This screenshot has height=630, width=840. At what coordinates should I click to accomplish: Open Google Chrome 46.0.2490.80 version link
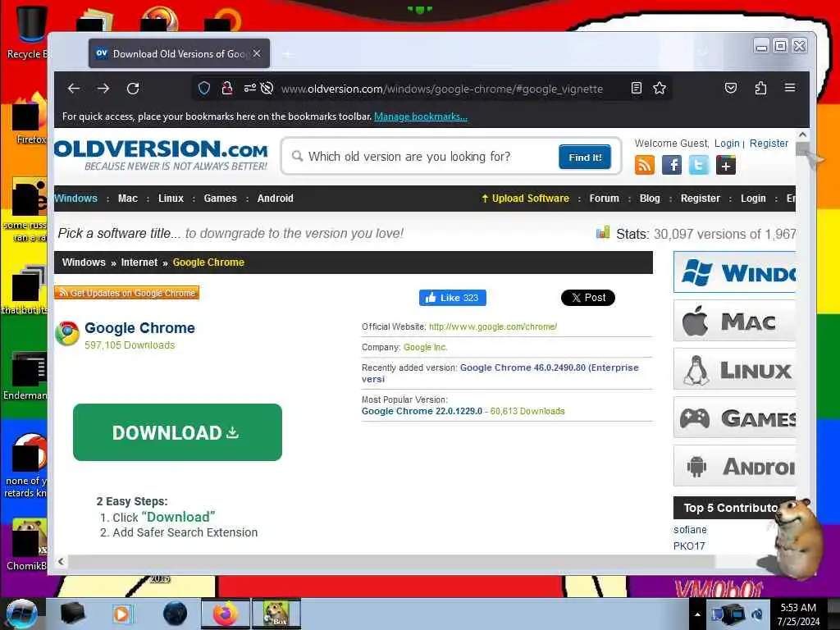pyautogui.click(x=500, y=373)
